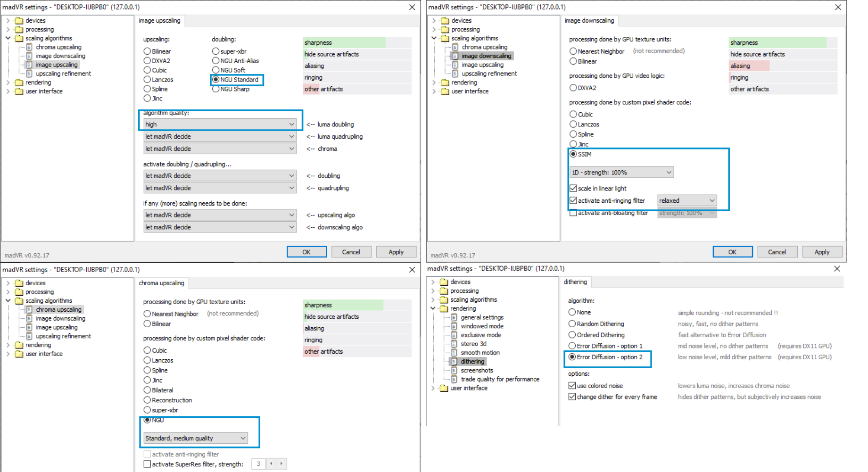Uncheck scale in linear light
This screenshot has width=868, height=472.
[573, 189]
